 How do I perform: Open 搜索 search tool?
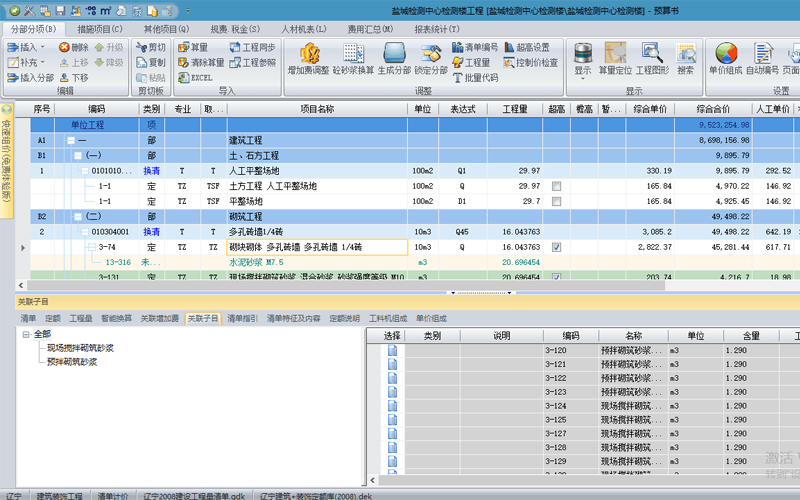(685, 59)
